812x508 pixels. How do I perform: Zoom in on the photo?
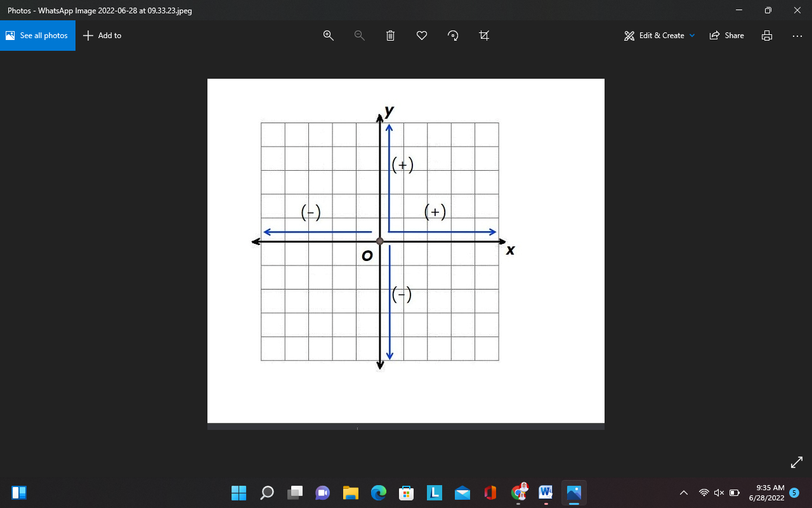329,36
